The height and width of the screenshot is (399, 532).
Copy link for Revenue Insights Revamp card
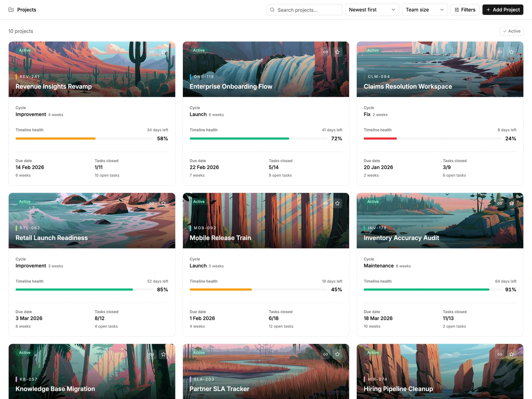152,52
